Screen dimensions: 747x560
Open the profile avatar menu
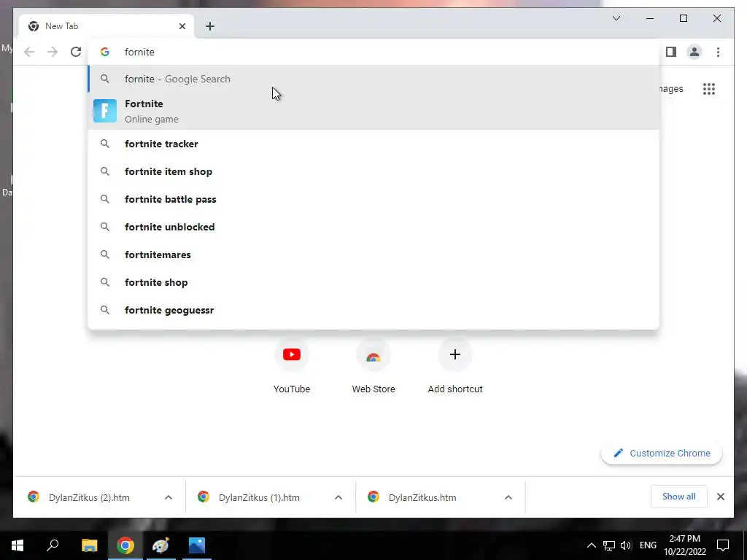(x=694, y=52)
